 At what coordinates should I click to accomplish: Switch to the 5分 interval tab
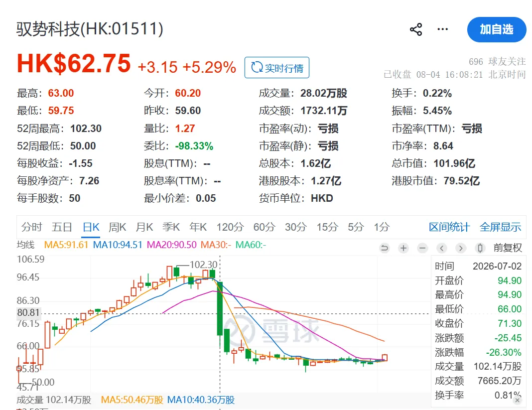coord(356,227)
